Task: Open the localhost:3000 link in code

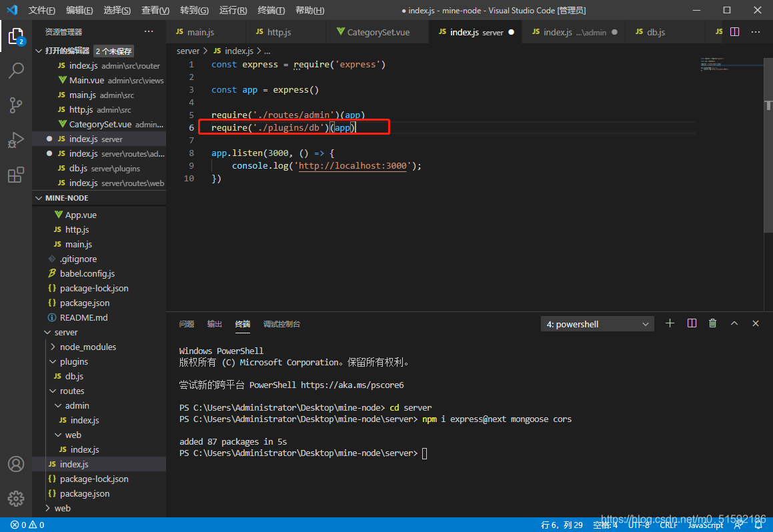Action: click(352, 166)
